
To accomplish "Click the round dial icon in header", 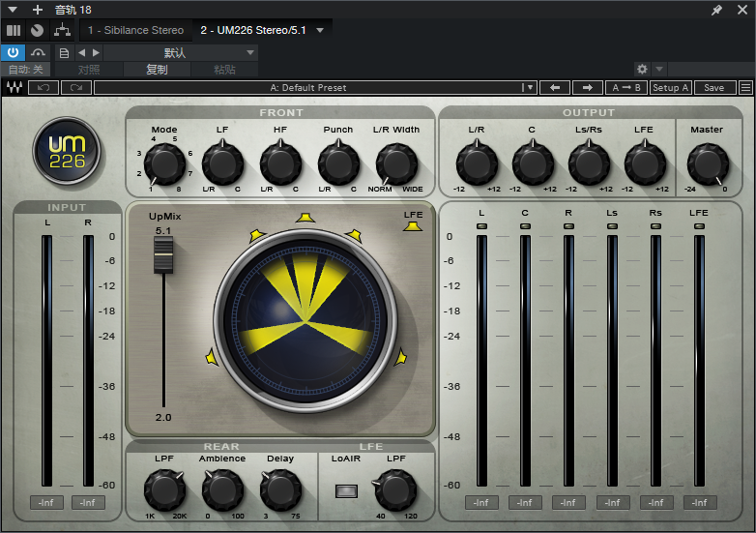I will (37, 30).
